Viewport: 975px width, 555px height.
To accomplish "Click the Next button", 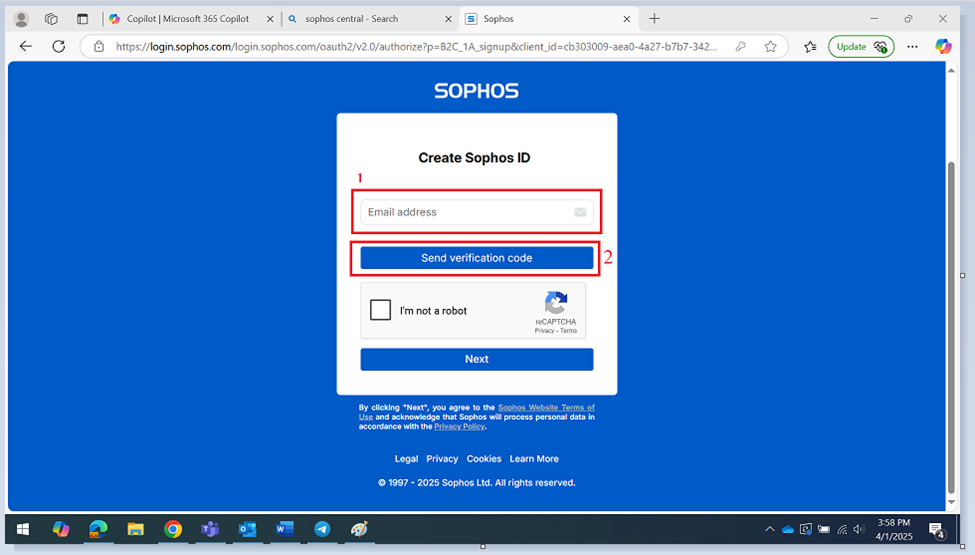I will tap(476, 359).
